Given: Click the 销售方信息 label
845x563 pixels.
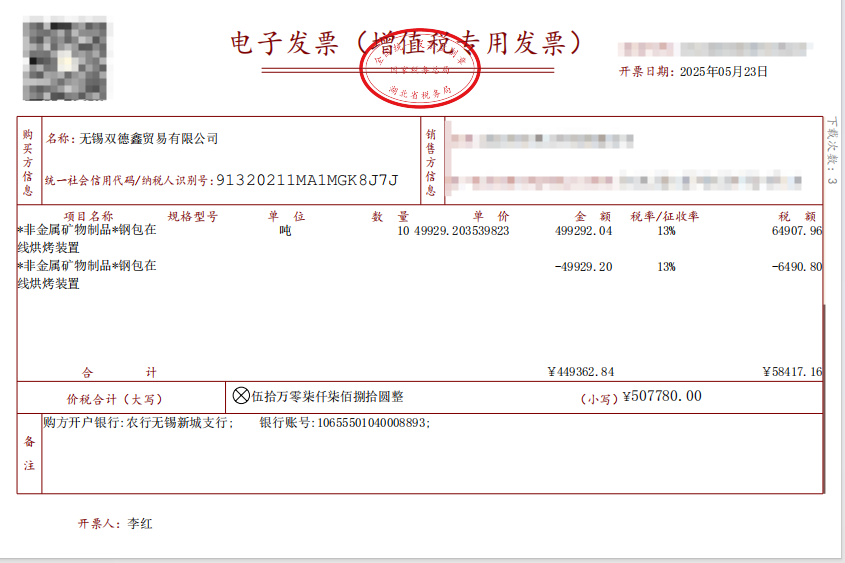Looking at the screenshot, I should point(431,162).
